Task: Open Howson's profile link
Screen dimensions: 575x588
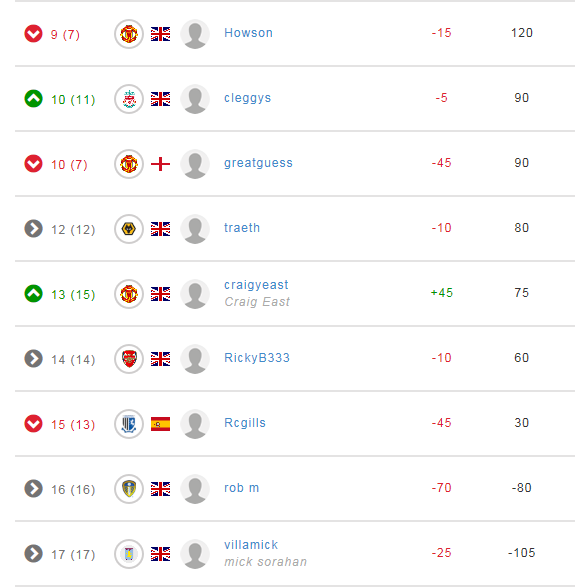Action: (248, 33)
